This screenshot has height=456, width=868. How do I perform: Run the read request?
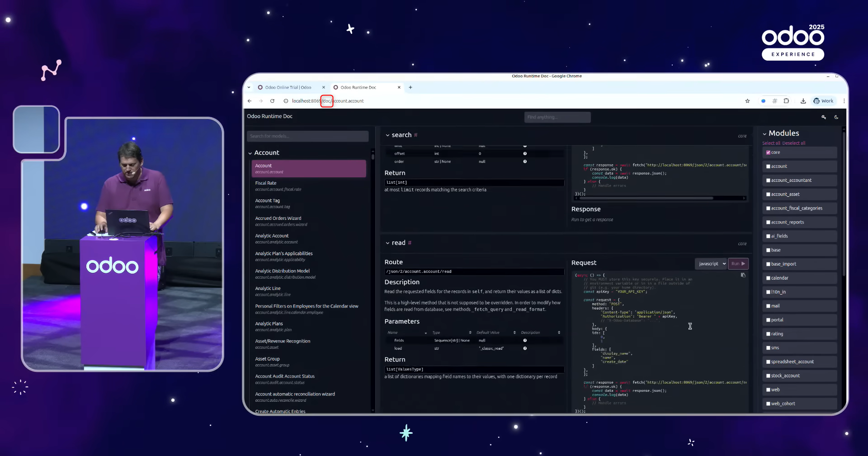tap(738, 264)
